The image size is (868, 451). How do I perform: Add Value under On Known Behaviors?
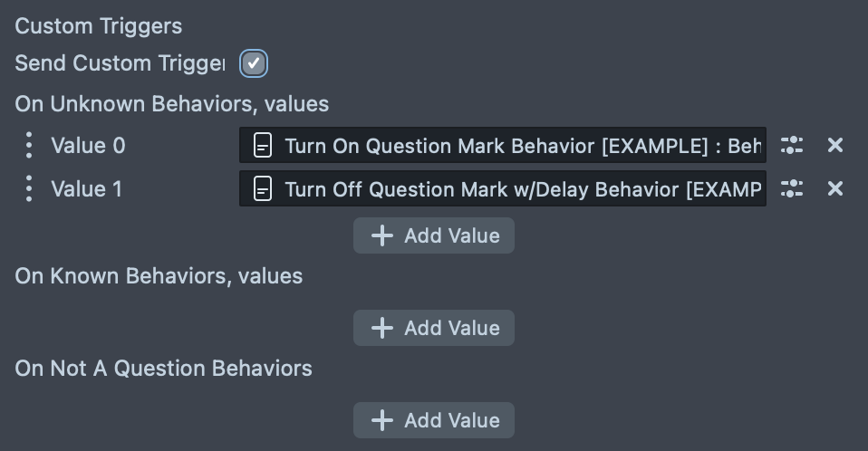(434, 328)
